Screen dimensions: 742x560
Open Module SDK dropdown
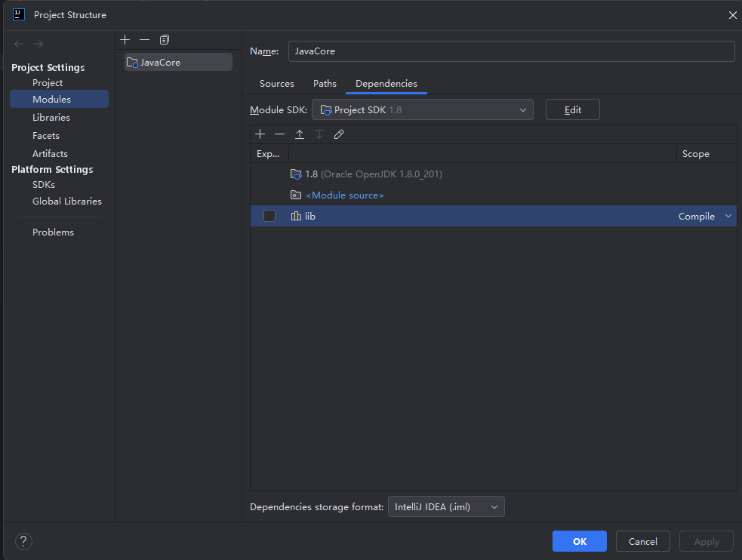(423, 109)
